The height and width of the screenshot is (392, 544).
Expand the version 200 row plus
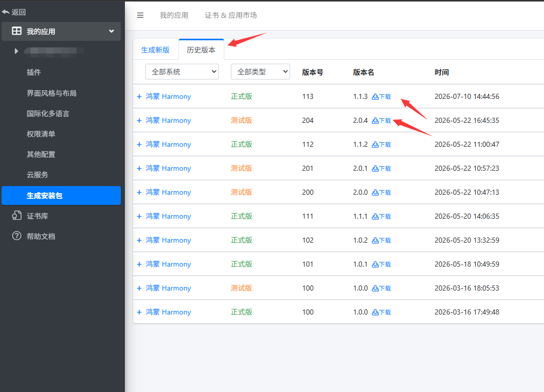pos(139,192)
